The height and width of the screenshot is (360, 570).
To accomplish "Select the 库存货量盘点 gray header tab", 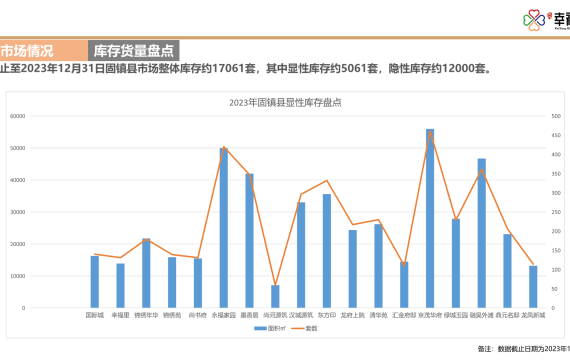I will click(133, 51).
